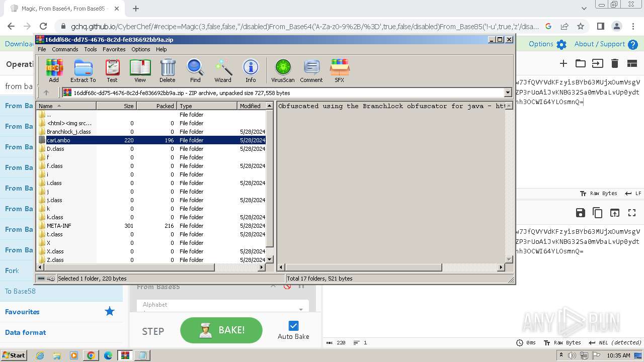644x362 pixels.
Task: Click CyberChef add new input tab icon
Action: point(563,63)
